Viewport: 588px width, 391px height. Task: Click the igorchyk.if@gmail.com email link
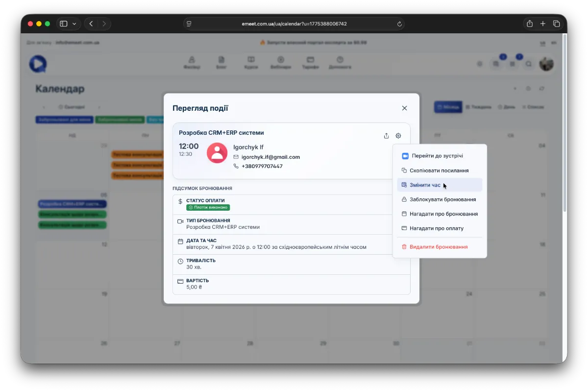point(270,157)
